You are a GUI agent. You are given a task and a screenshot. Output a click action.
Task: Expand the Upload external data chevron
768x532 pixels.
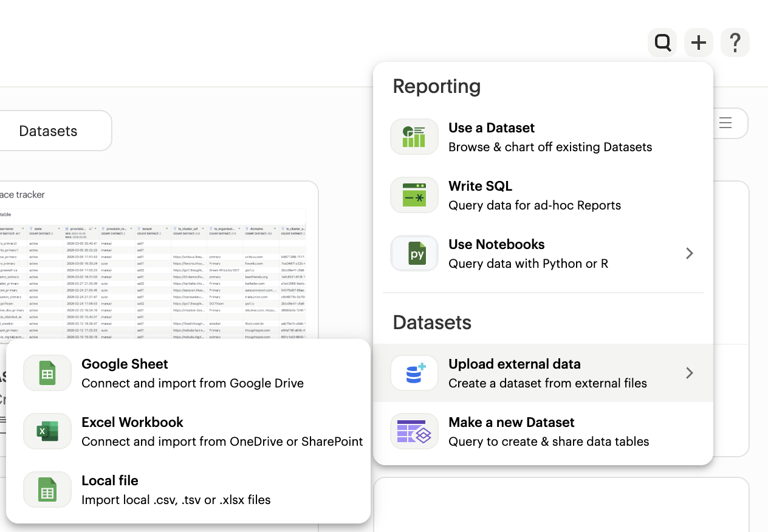click(x=690, y=373)
